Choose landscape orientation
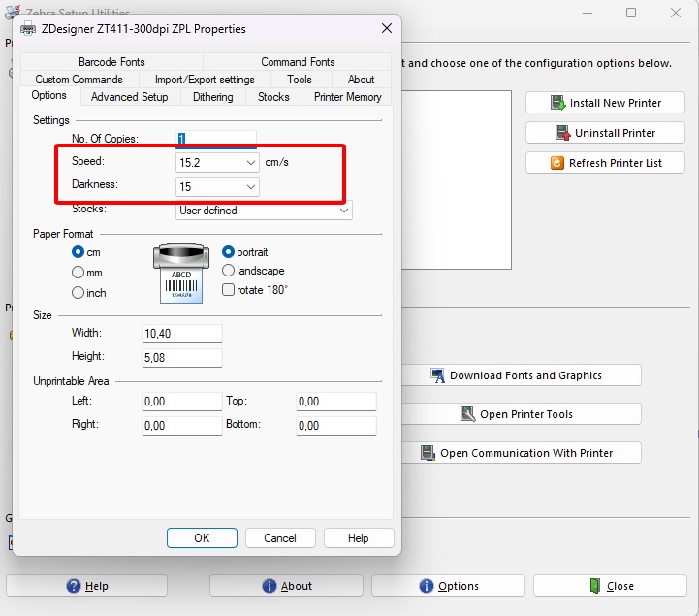 [228, 271]
